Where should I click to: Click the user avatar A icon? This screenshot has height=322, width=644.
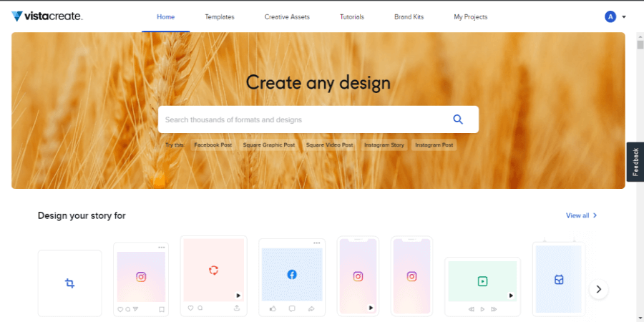click(610, 17)
